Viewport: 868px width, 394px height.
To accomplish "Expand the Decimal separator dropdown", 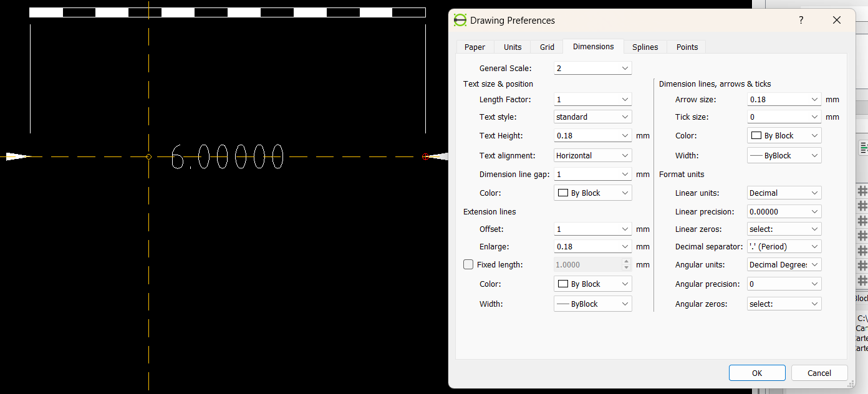I will [x=784, y=246].
